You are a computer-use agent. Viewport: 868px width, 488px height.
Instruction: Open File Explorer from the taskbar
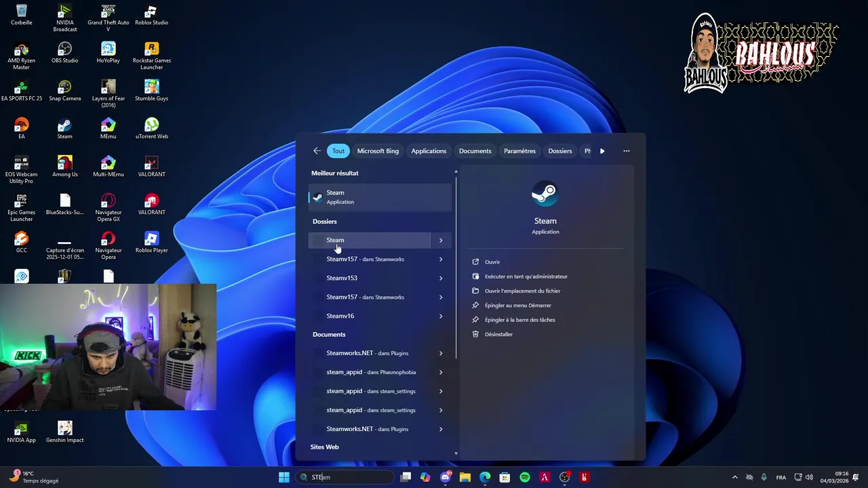(465, 477)
